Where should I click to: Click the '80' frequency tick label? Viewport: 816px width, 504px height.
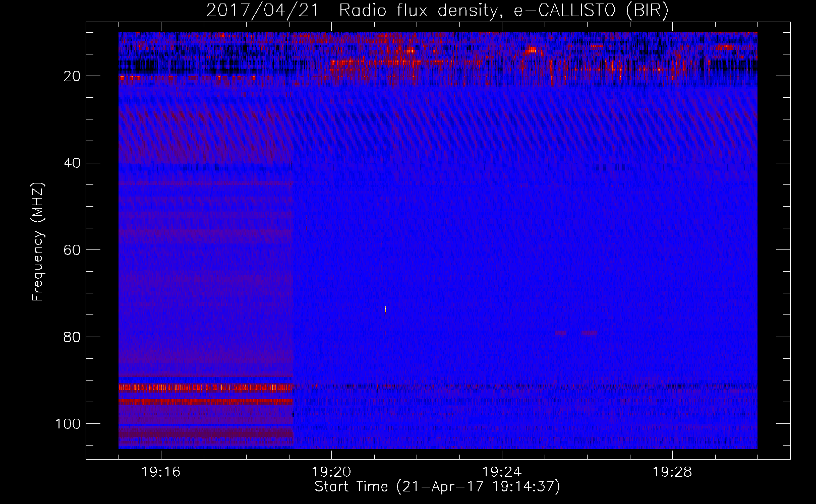coord(72,337)
